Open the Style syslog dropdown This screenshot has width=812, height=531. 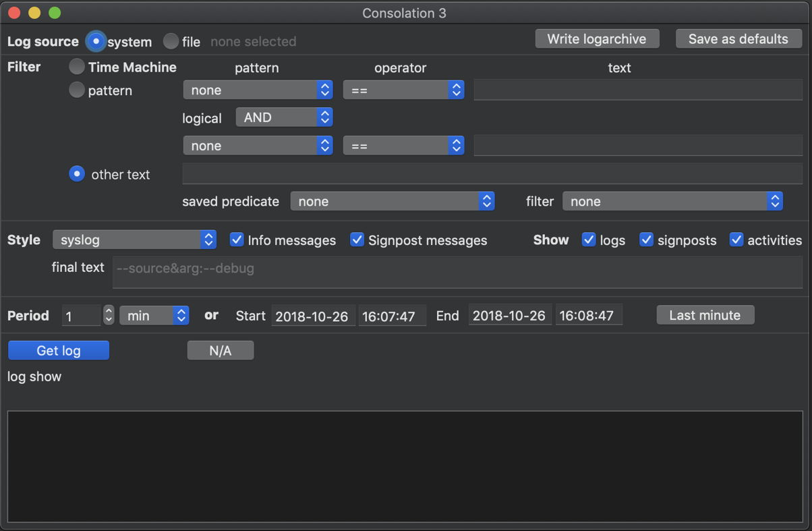coord(134,240)
